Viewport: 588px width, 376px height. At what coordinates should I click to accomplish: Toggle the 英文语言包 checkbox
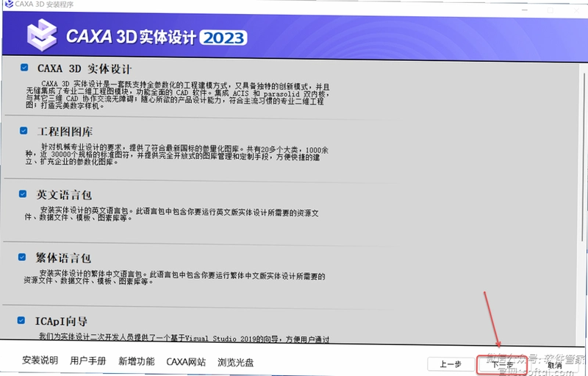[x=23, y=194]
